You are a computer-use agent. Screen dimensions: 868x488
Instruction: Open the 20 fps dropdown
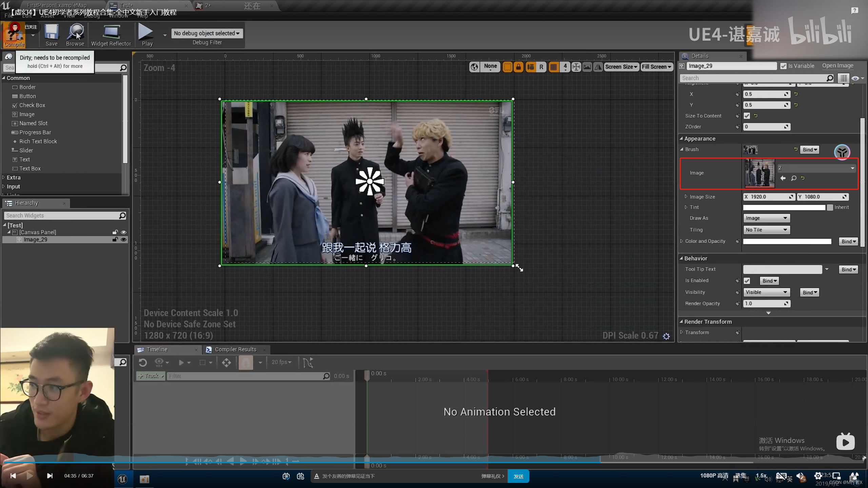click(x=281, y=362)
